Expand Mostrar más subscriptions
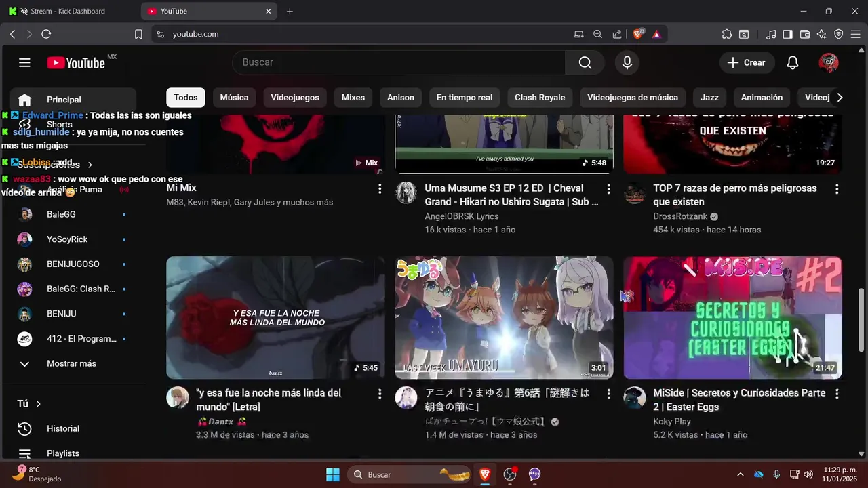 point(73,363)
